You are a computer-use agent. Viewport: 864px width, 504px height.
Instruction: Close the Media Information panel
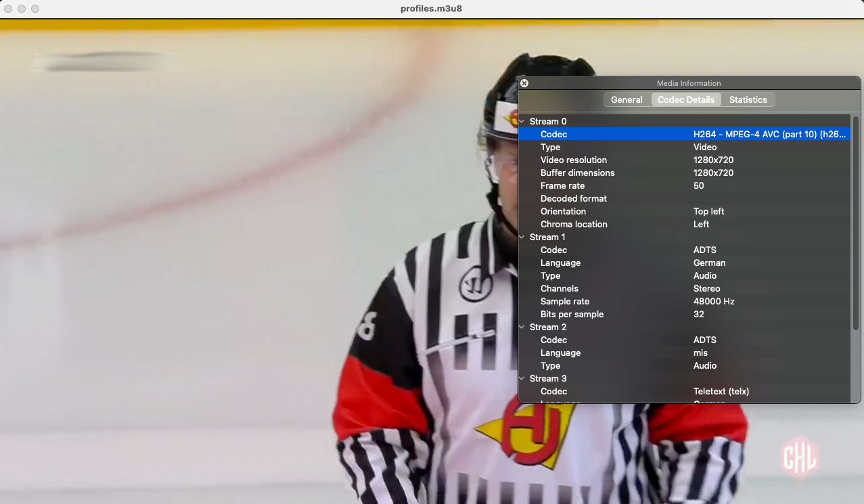524,83
